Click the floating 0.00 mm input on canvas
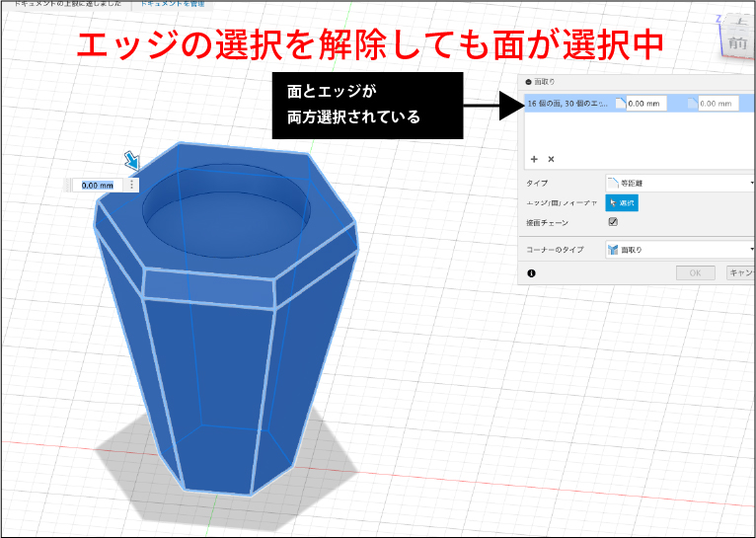The height and width of the screenshot is (538, 756). [97, 185]
